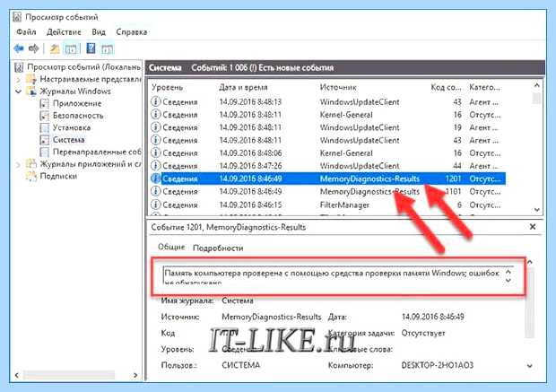The image size is (556, 392).
Task: Click the Установка log icon
Action: coord(44,127)
